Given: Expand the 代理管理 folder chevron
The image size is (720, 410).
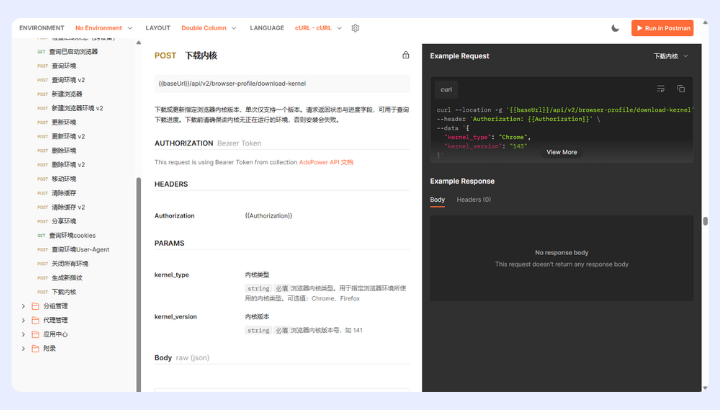Looking at the screenshot, I should pyautogui.click(x=23, y=320).
